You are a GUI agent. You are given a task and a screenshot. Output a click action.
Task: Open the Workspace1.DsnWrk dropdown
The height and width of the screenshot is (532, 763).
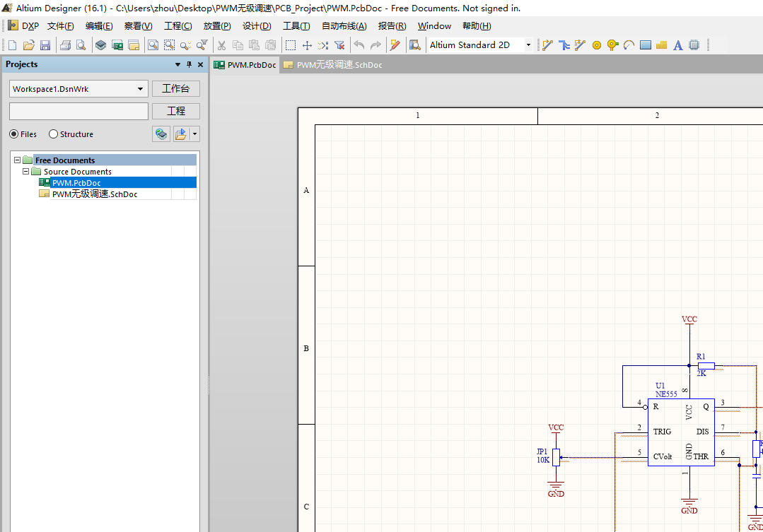point(140,88)
